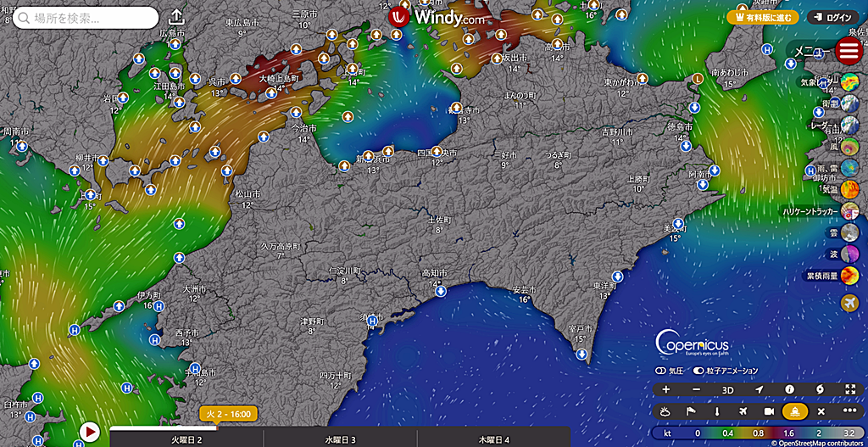
Task: Toggle the 粒子アニメーション particle animation switch
Action: pos(698,371)
